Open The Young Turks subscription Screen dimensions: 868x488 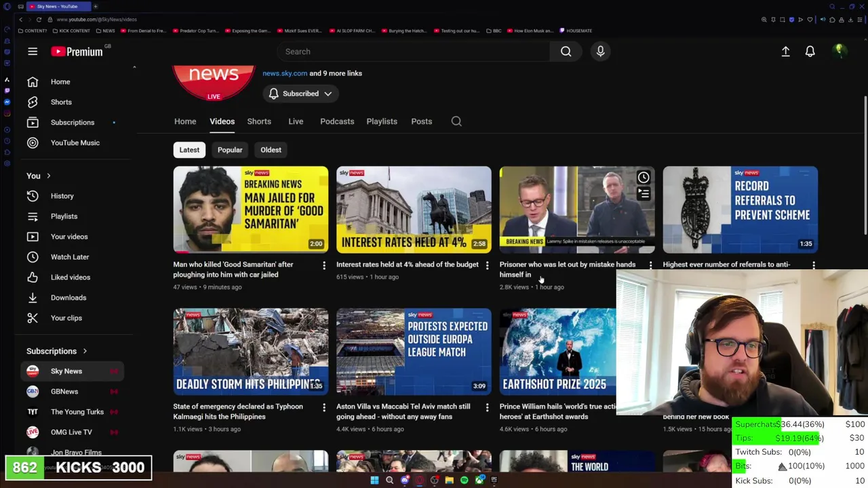[x=77, y=412]
